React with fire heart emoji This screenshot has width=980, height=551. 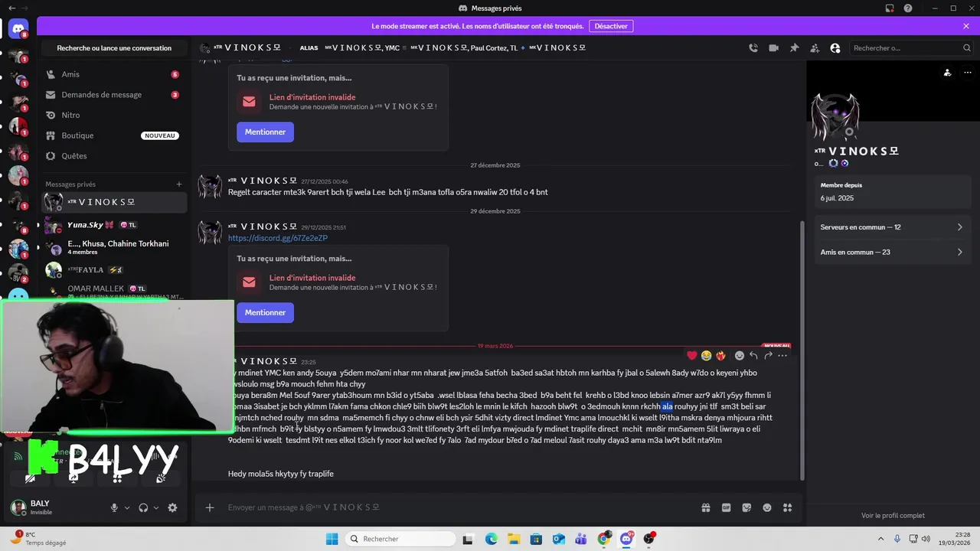click(x=720, y=355)
